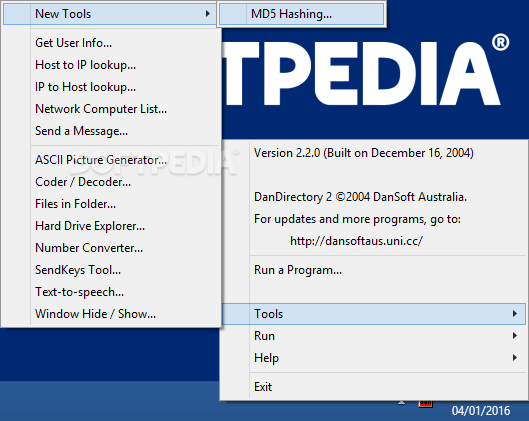Choose Exit to quit DanDirectory
Image resolution: width=529 pixels, height=421 pixels.
coord(374,387)
